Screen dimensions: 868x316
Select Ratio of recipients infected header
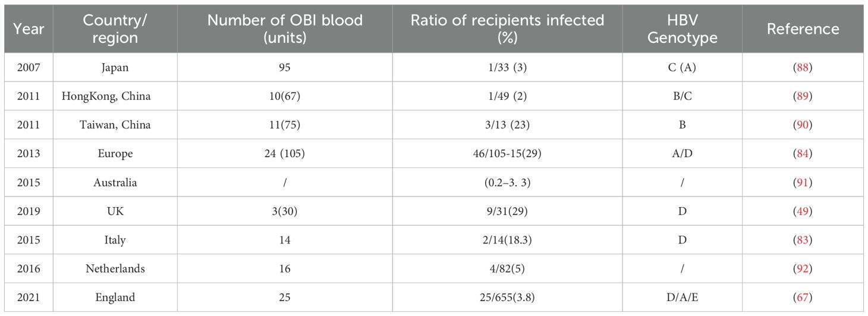pos(507,29)
